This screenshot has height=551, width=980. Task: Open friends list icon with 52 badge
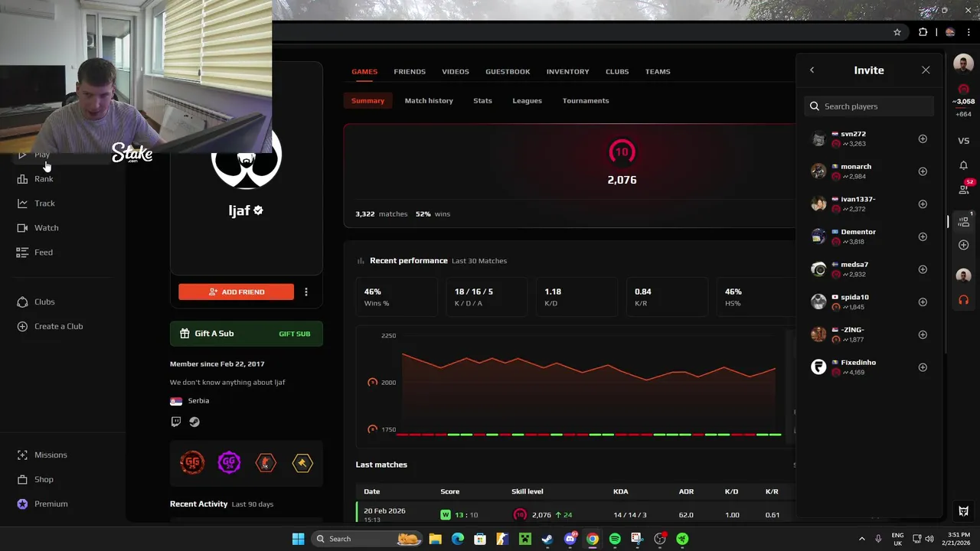point(964,189)
